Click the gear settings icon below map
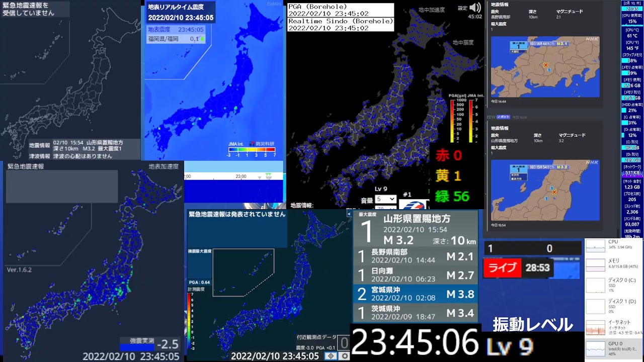 click(345, 356)
